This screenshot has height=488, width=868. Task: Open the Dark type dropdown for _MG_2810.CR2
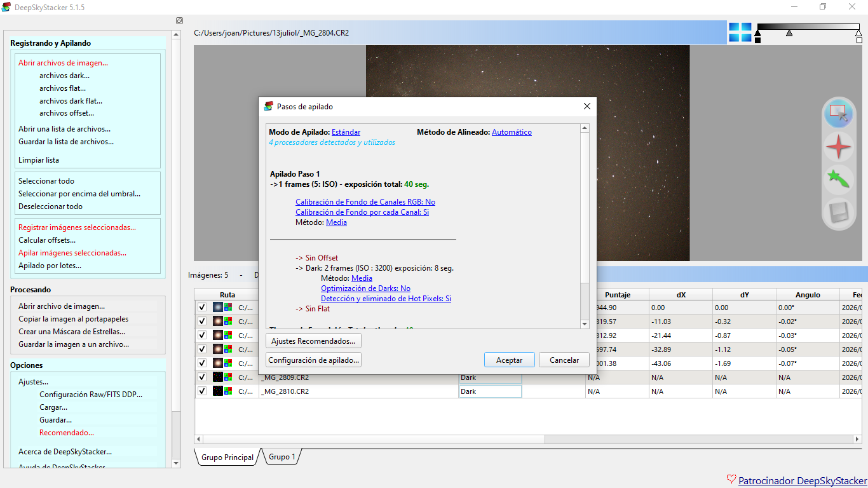coord(490,391)
